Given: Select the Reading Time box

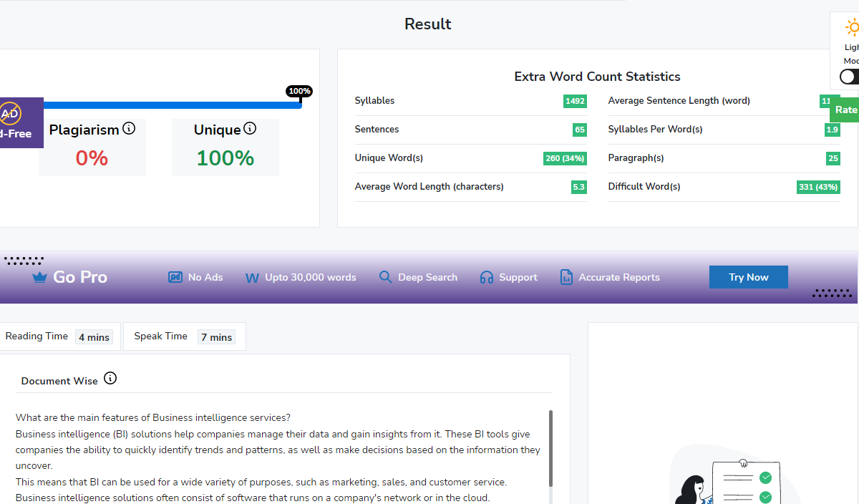Looking at the screenshot, I should point(59,336).
